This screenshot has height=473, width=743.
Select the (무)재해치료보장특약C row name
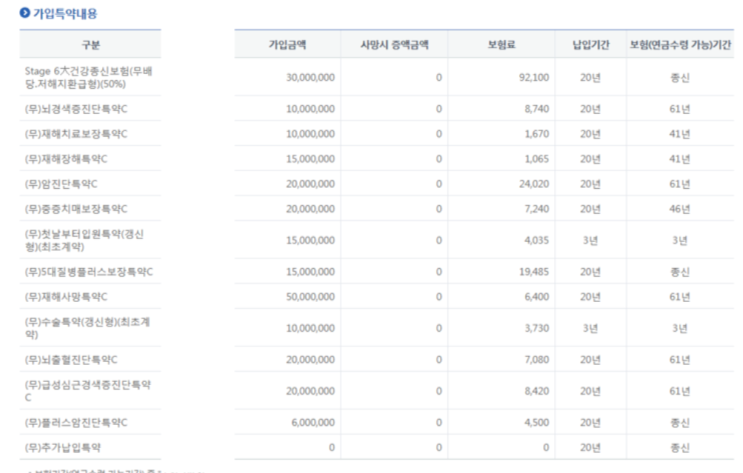coord(76,134)
